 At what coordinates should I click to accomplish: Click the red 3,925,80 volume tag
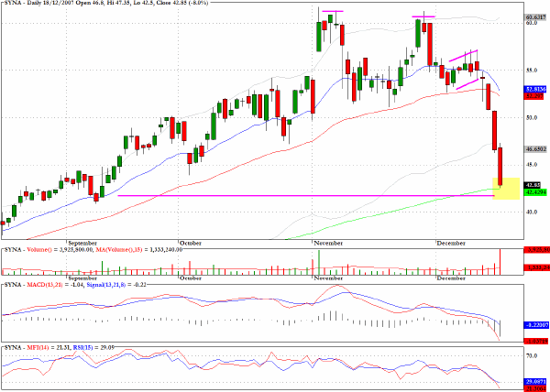pos(536,250)
